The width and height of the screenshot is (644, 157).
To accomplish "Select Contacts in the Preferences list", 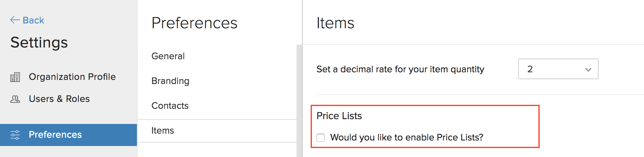I will [170, 106].
